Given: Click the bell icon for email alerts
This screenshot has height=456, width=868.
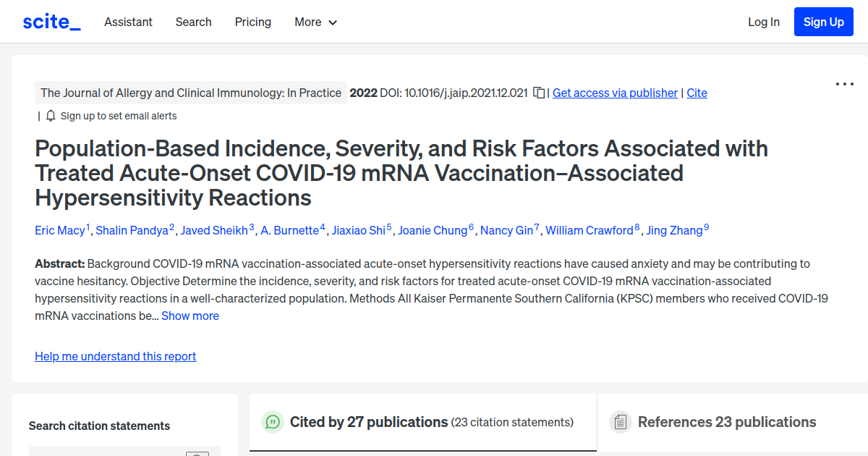Looking at the screenshot, I should (x=50, y=116).
